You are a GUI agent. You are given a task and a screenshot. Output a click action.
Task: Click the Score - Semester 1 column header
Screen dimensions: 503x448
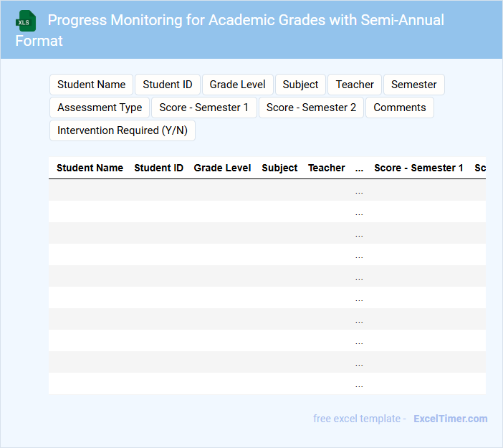click(x=418, y=168)
